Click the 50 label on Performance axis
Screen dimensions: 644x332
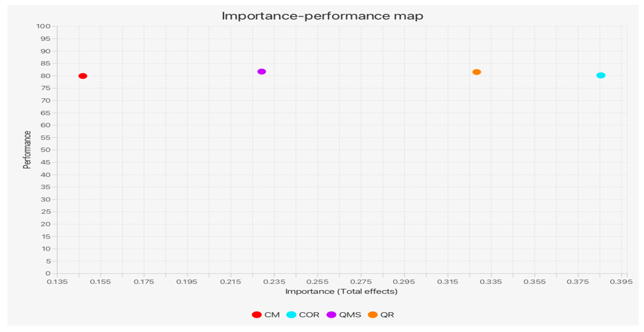click(46, 150)
